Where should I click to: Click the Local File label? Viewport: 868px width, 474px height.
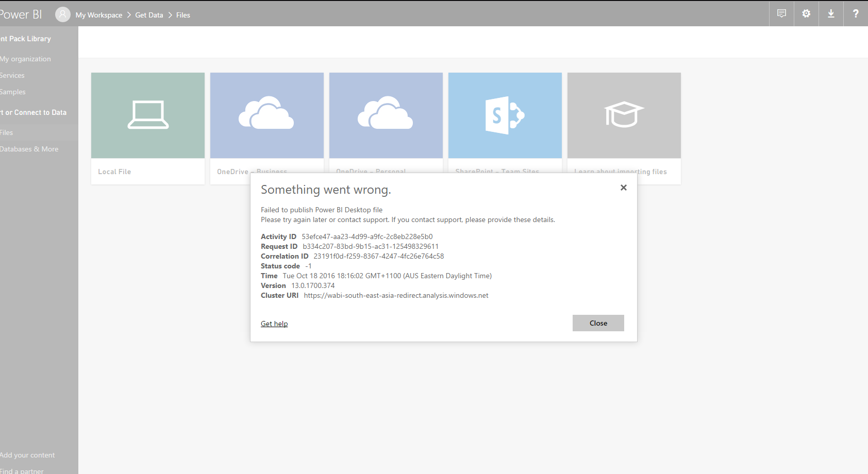click(114, 172)
